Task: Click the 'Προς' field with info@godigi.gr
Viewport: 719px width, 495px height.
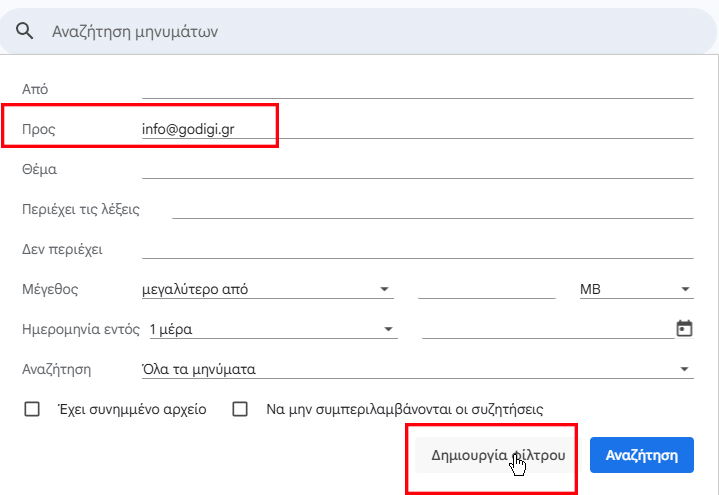Action: (417, 129)
